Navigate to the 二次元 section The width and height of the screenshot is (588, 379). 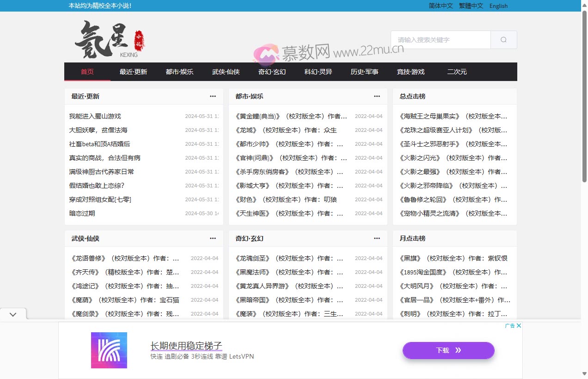pos(457,72)
